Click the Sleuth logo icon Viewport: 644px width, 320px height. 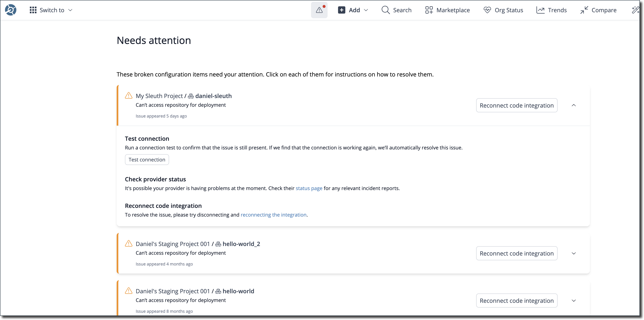coord(11,10)
